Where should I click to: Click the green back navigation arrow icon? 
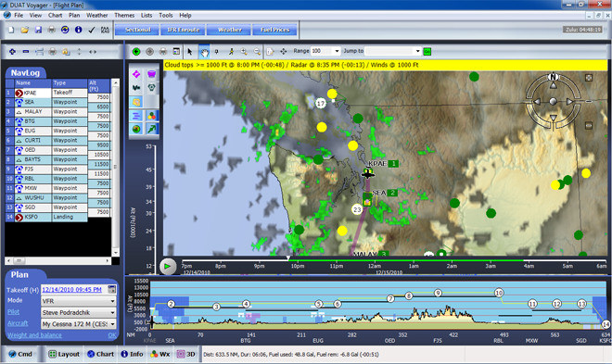pos(136,52)
